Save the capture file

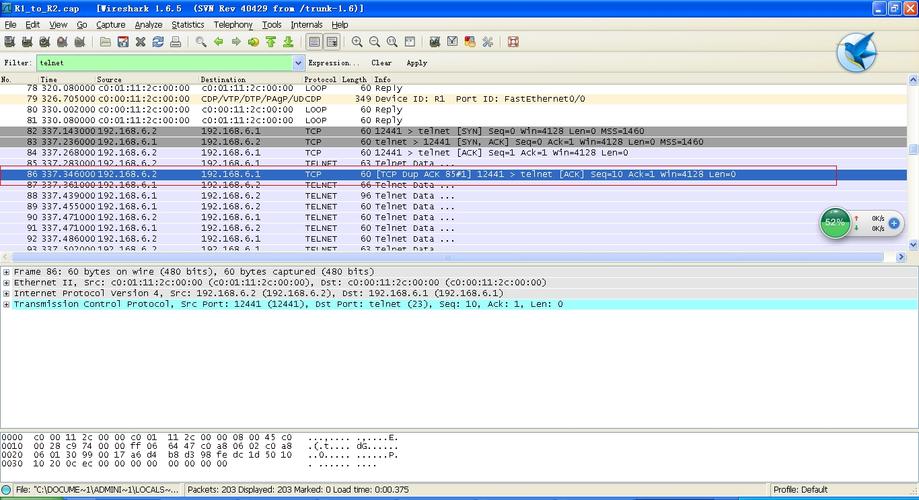click(x=123, y=42)
